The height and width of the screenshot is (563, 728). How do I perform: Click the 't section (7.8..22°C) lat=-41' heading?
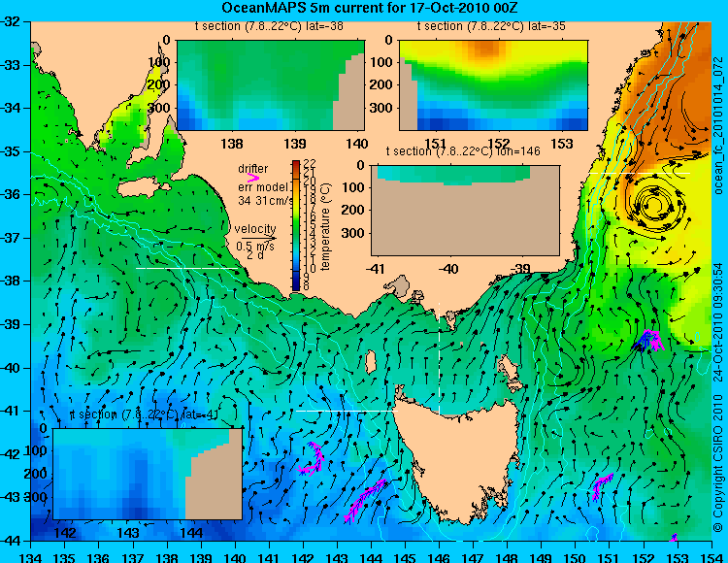144,414
